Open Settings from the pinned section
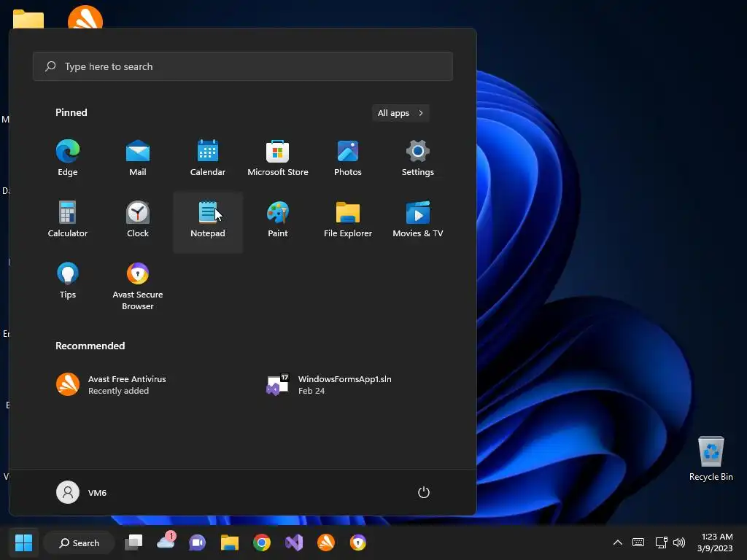Viewport: 747px width, 560px height. (x=418, y=159)
